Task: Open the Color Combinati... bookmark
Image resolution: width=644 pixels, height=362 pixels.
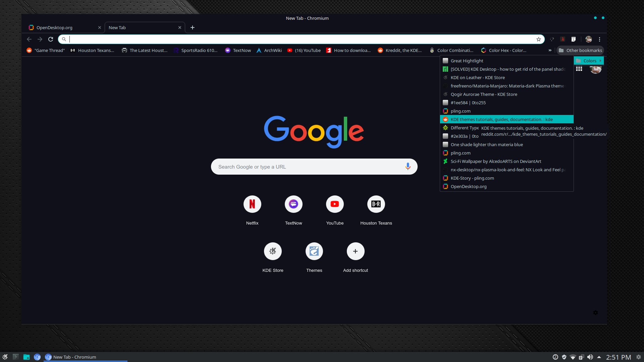Action: (x=452, y=50)
